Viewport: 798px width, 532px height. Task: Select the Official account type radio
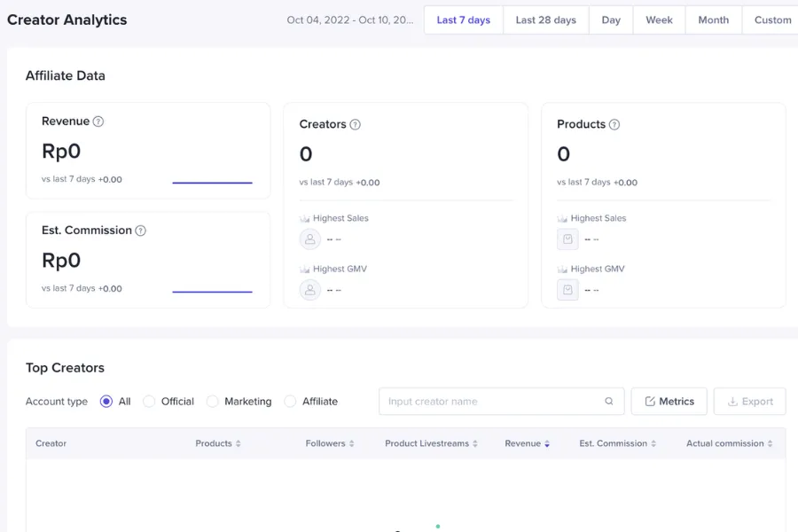(x=149, y=401)
